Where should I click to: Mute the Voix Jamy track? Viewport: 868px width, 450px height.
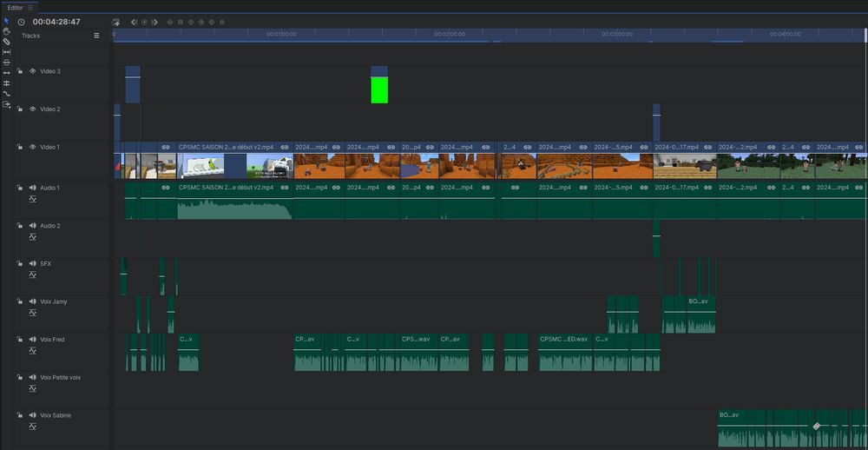pyautogui.click(x=33, y=301)
